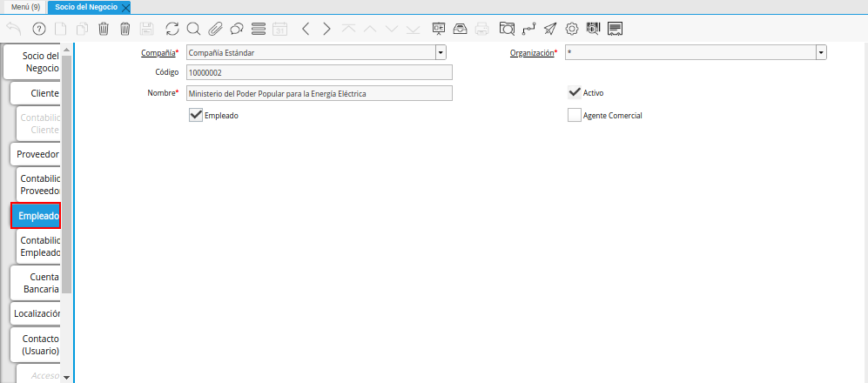Switch to the Menú (9) tab
This screenshot has height=383, width=868.
pos(25,7)
